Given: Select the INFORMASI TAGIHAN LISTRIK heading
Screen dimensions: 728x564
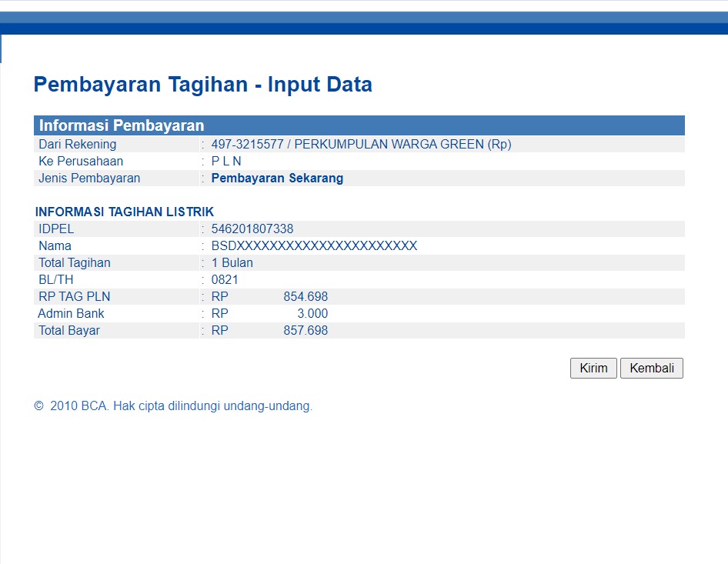Looking at the screenshot, I should click(x=125, y=212).
